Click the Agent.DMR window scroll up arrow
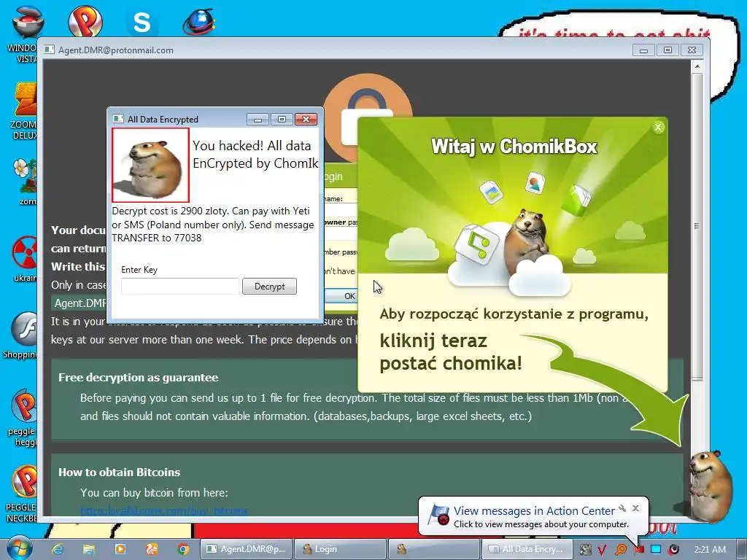Image resolution: width=747 pixels, height=560 pixels. [697, 66]
